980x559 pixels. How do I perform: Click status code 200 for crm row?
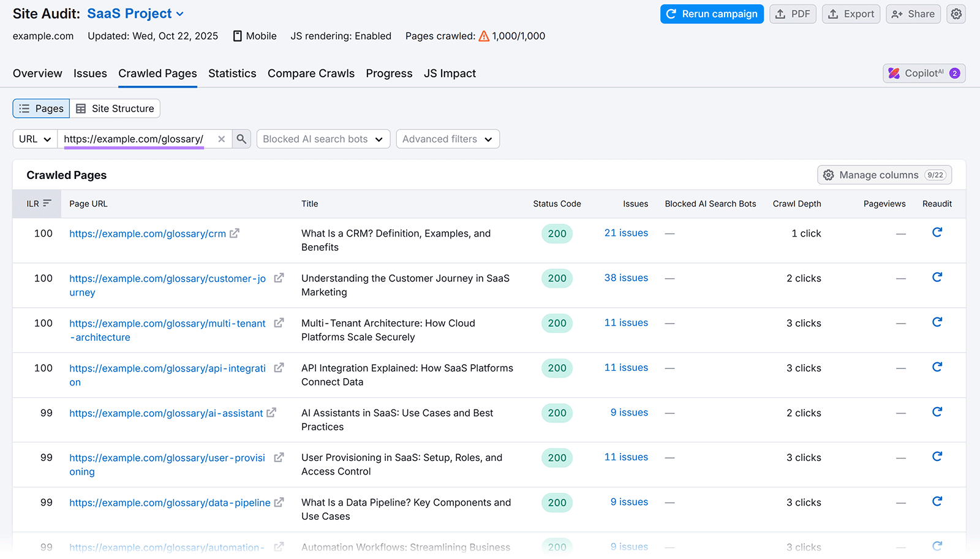pos(557,234)
